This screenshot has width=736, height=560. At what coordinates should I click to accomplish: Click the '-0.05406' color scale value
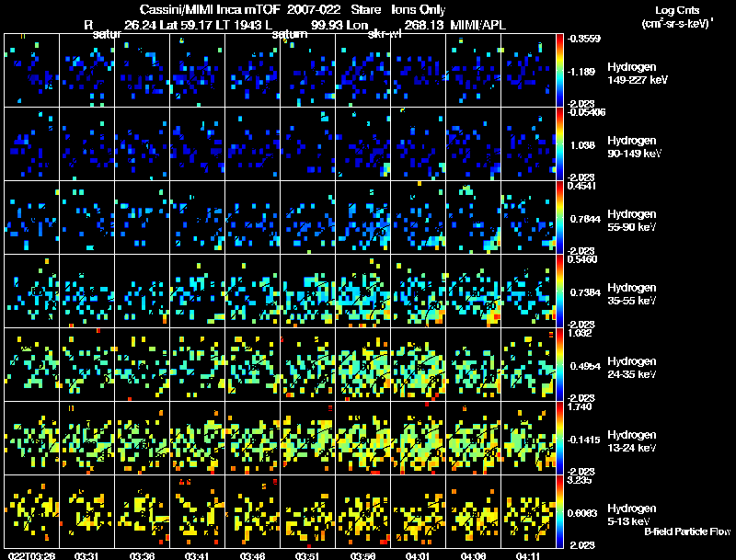coord(586,112)
